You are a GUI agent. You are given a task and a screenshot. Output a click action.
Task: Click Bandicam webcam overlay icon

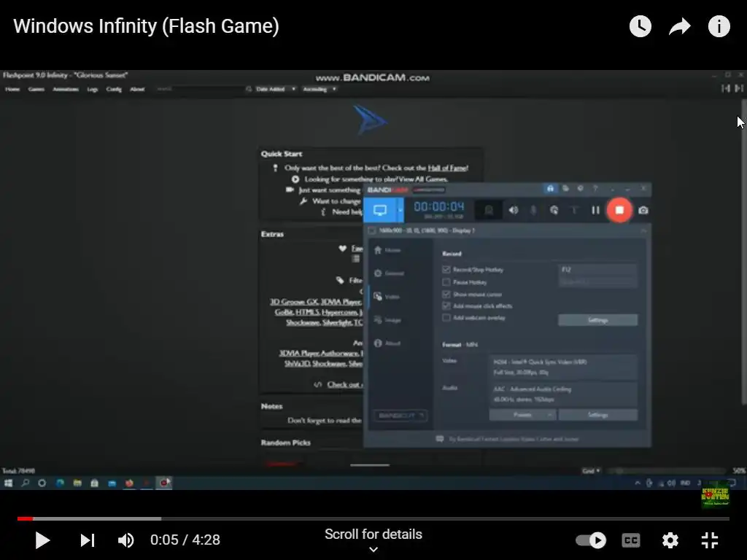pyautogui.click(x=489, y=210)
